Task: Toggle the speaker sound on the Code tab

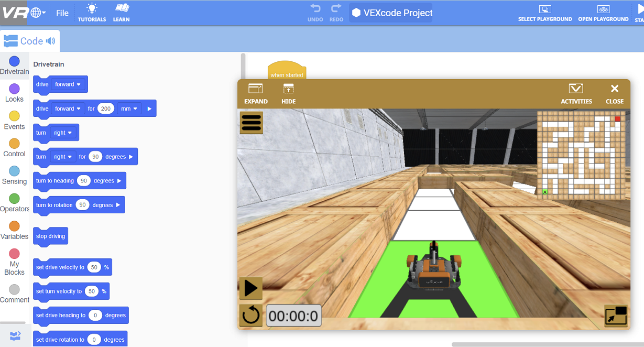Action: point(50,40)
